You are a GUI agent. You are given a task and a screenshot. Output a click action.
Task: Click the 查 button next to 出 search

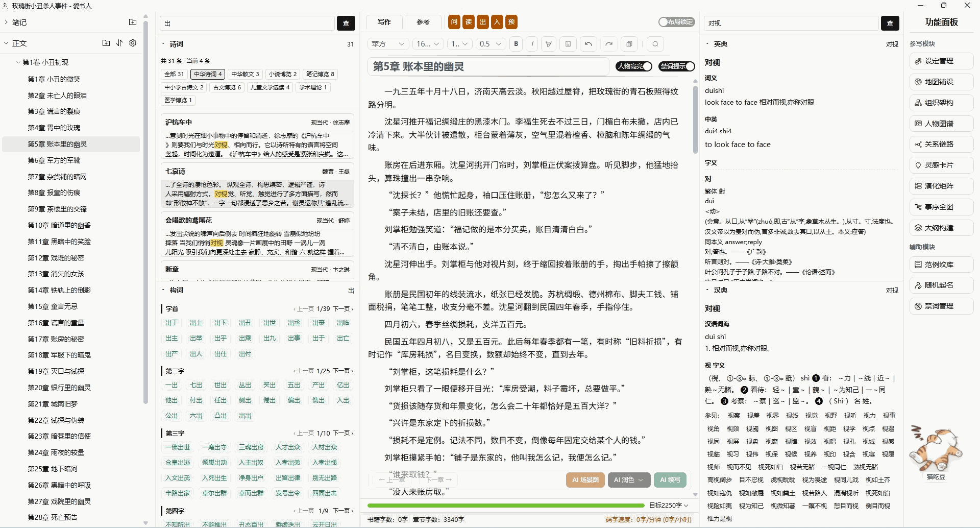(x=346, y=23)
